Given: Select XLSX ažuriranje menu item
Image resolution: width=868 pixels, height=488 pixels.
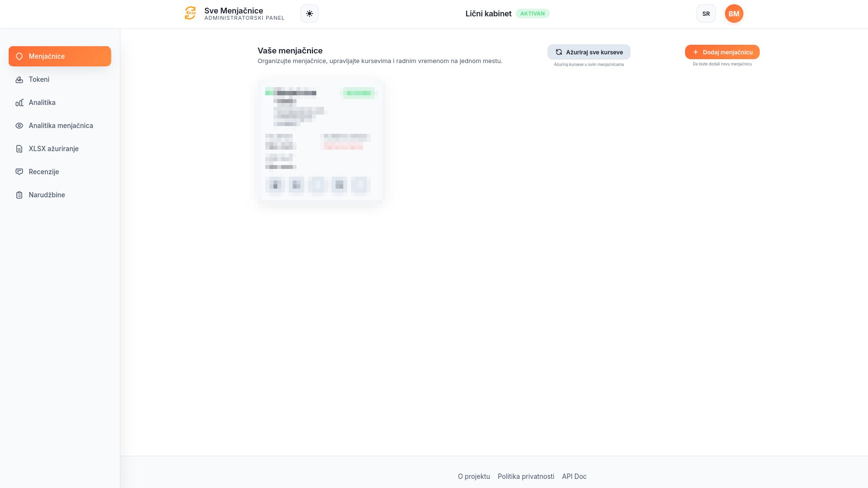Looking at the screenshot, I should pos(60,149).
